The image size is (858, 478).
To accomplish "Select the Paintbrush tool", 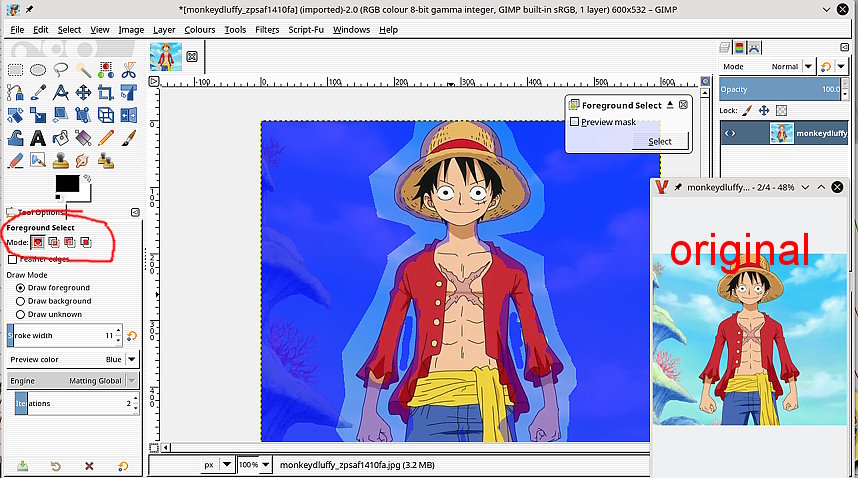I will coord(129,138).
